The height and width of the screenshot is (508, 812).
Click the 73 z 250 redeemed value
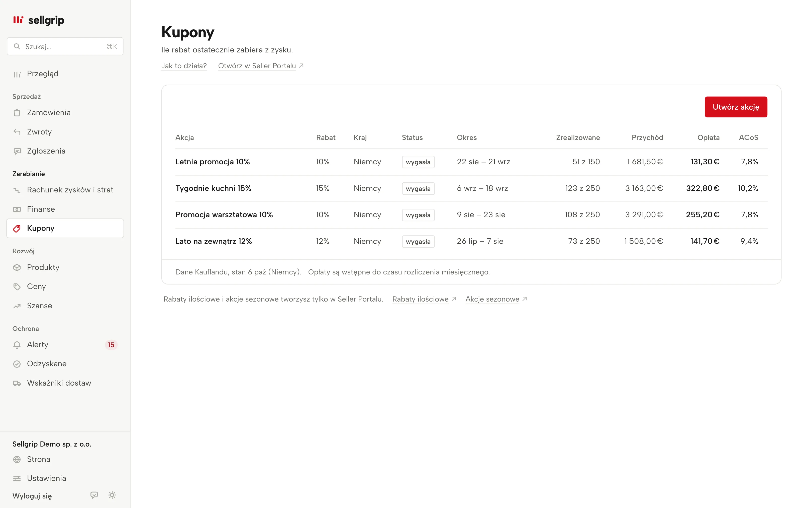click(x=584, y=241)
